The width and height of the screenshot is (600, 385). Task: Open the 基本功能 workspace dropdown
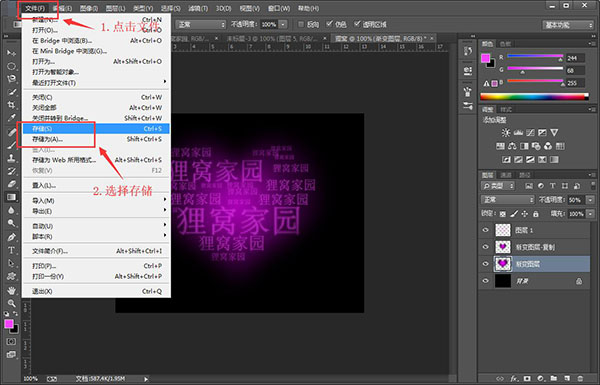tap(567, 25)
